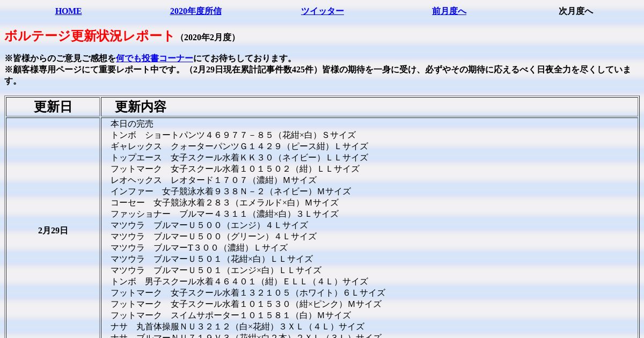Select the ギャレックス クォーターパンツＧ１４２９ row

coord(239,146)
